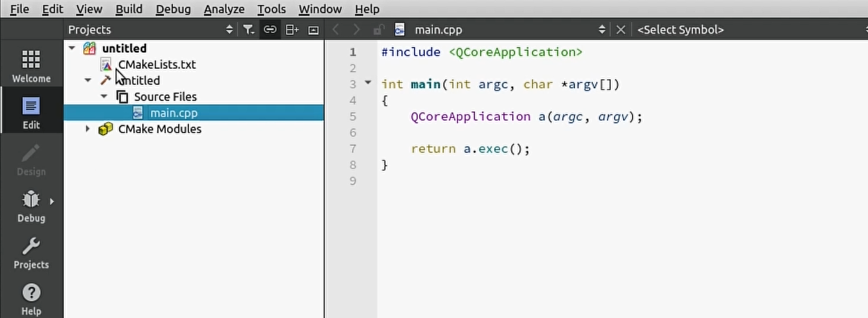The width and height of the screenshot is (868, 318).
Task: Go forward in editor navigation history
Action: point(357,29)
